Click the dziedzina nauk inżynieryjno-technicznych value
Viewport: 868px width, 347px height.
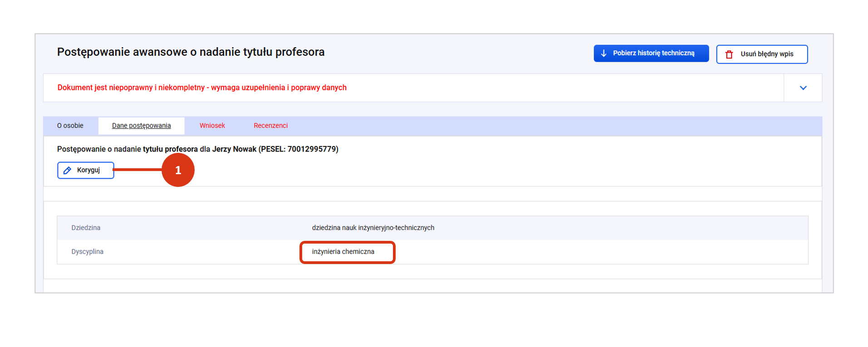tap(373, 228)
